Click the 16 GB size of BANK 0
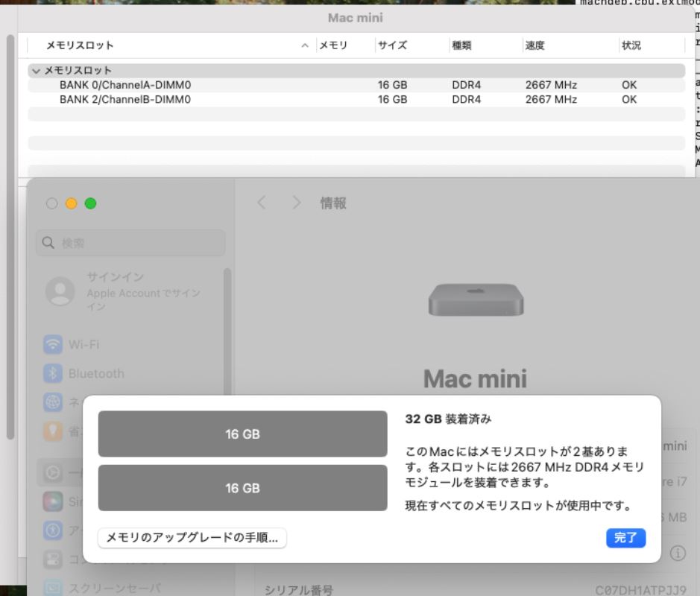 pos(392,85)
